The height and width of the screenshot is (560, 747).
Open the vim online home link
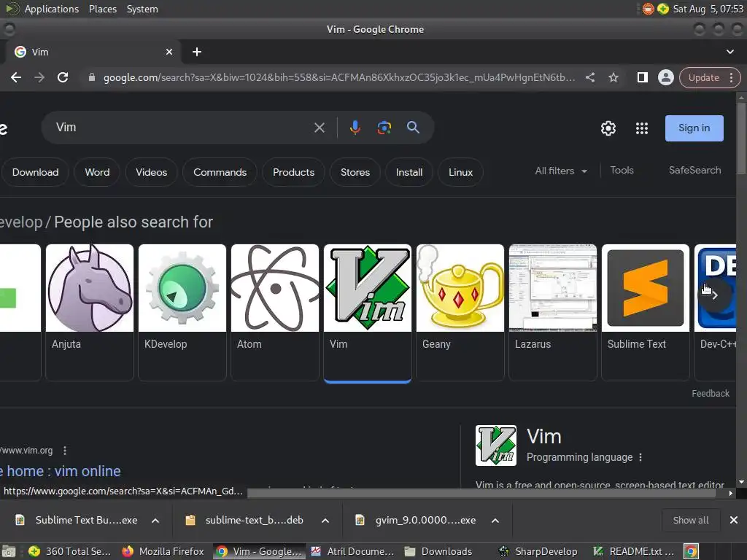(x=61, y=471)
